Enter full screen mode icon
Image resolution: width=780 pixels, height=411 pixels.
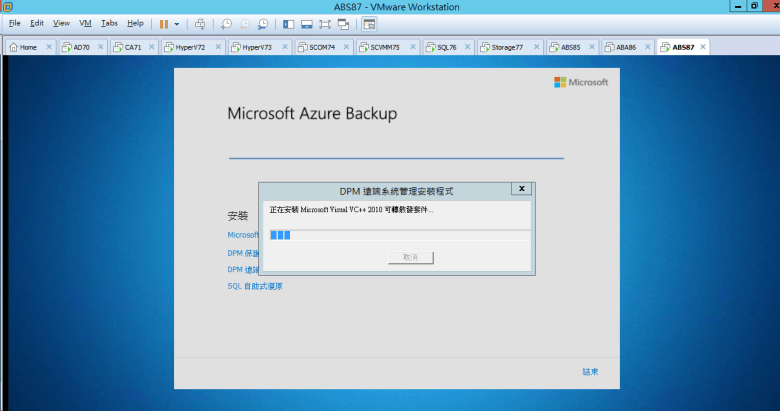(324, 23)
